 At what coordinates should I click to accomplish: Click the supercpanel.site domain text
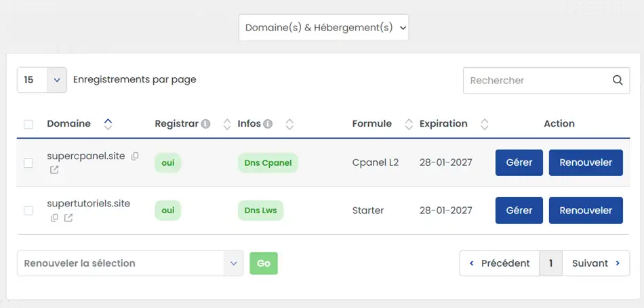[x=86, y=156]
